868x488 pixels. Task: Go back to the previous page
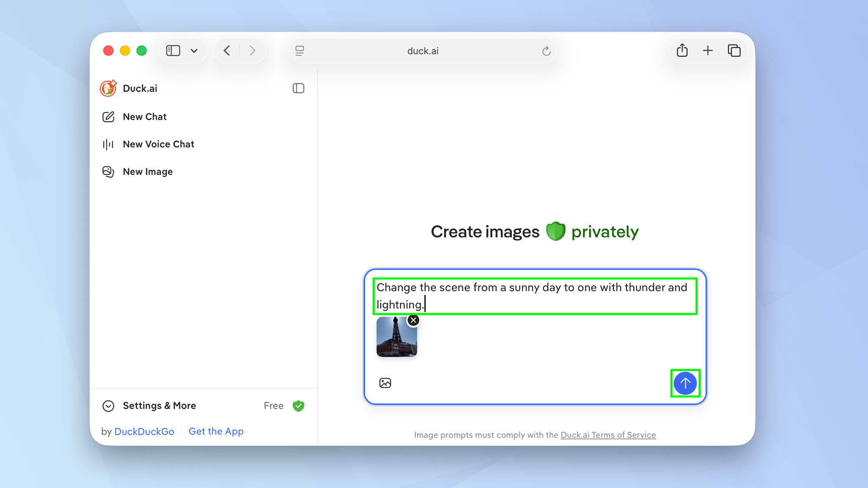[226, 50]
